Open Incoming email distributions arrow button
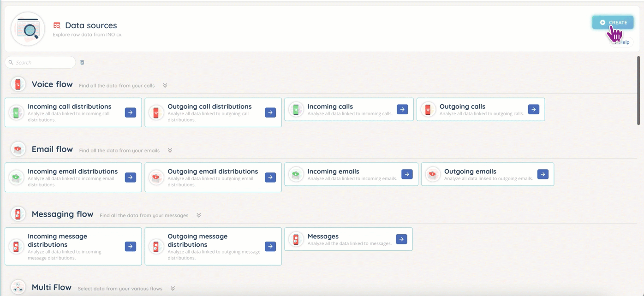This screenshot has width=644, height=296. tap(131, 177)
